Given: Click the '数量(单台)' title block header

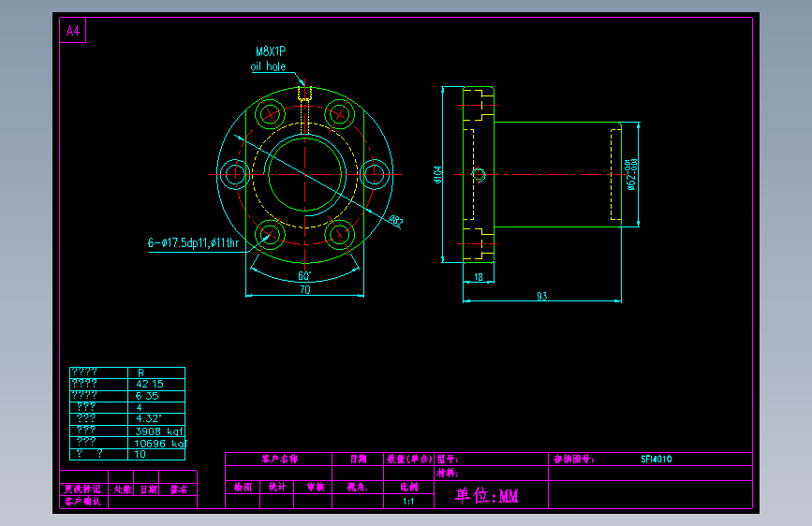Looking at the screenshot, I should (x=409, y=459).
